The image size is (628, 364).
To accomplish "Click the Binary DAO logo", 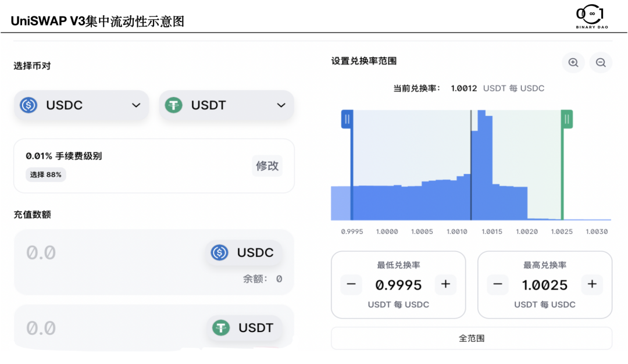I will point(590,17).
